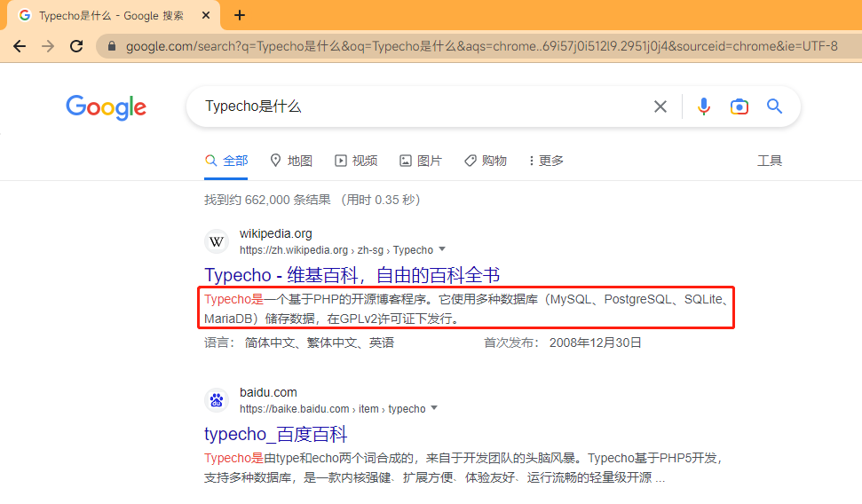Image resolution: width=862 pixels, height=504 pixels.
Task: Clear the search box with X icon
Action: coord(660,106)
